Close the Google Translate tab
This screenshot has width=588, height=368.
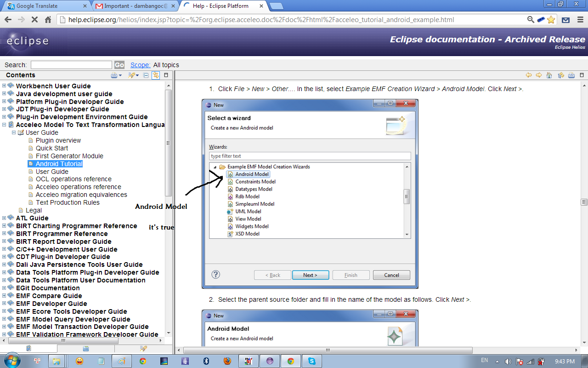tap(85, 6)
